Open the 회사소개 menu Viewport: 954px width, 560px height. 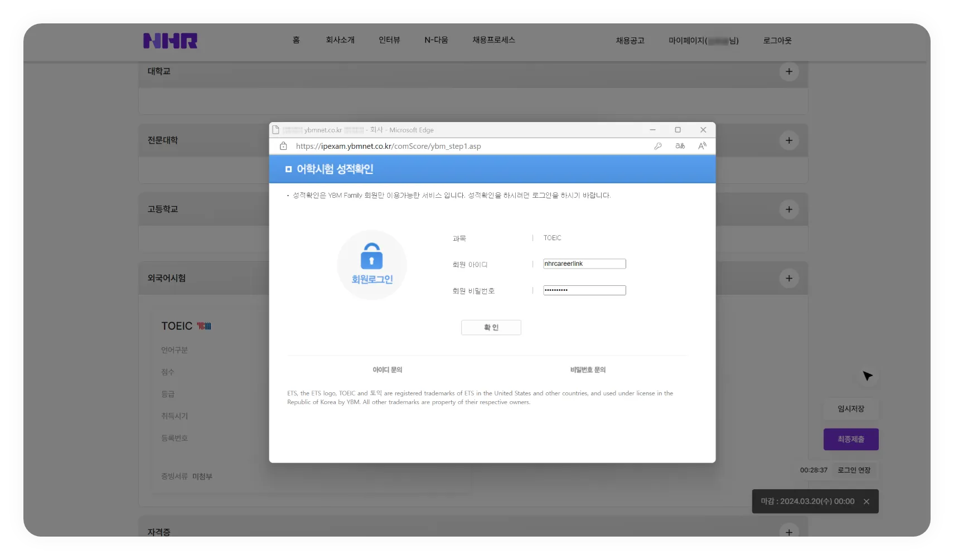(340, 40)
